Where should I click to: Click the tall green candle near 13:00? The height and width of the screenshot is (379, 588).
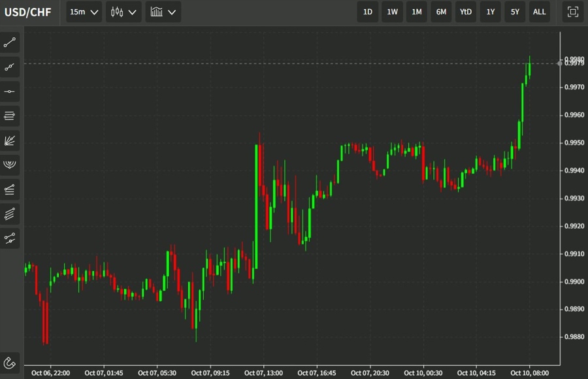(x=257, y=206)
